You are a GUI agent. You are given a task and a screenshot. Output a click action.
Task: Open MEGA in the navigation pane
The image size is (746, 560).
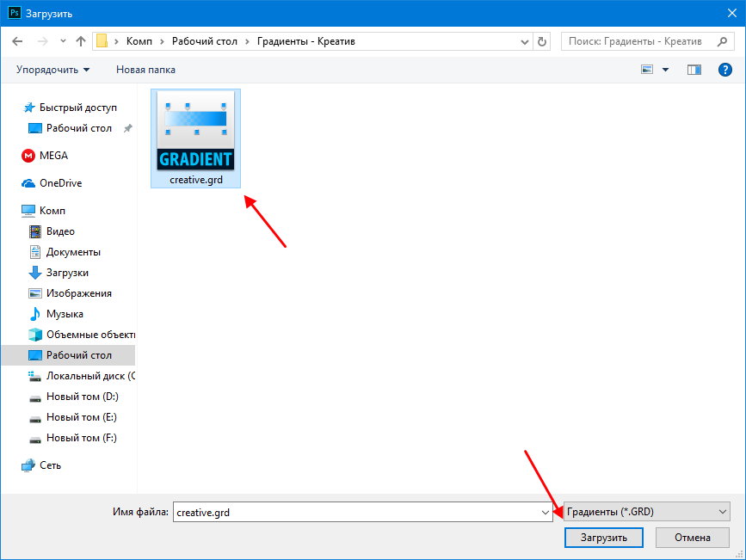pos(46,156)
